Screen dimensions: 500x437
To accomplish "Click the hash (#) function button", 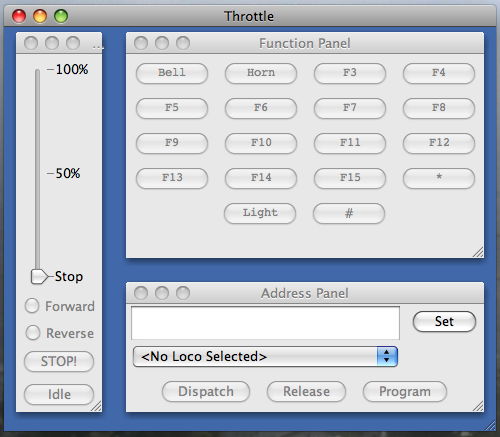I will pos(349,213).
